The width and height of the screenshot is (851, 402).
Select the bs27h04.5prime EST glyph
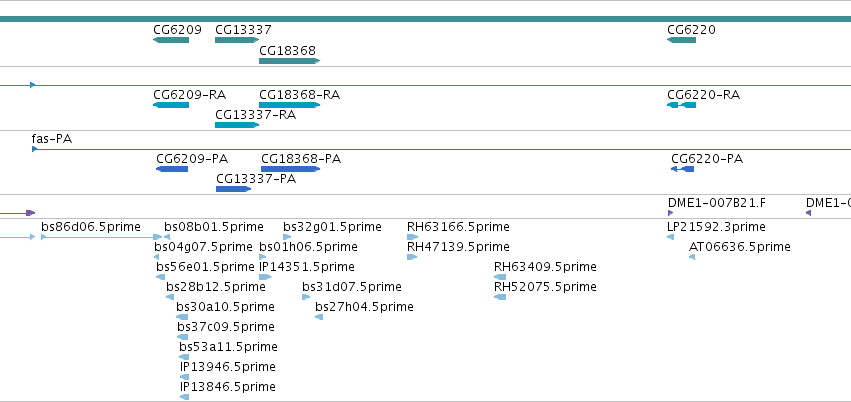(x=319, y=317)
